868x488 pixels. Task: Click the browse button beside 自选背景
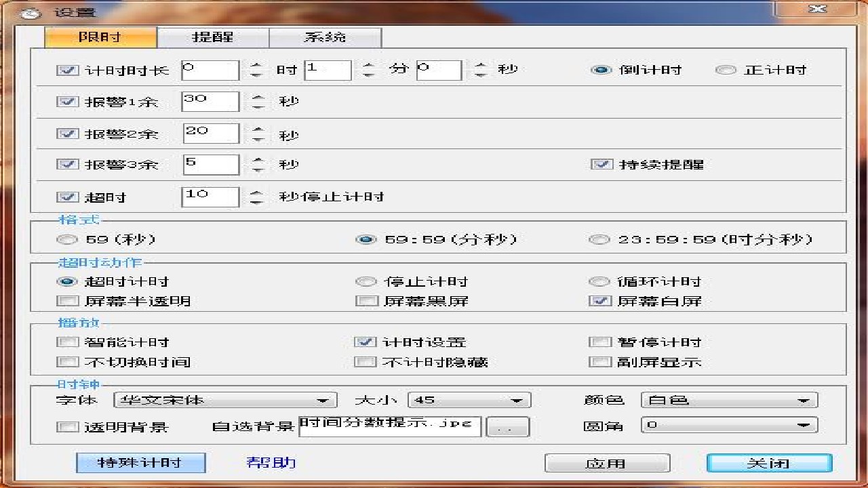(508, 427)
